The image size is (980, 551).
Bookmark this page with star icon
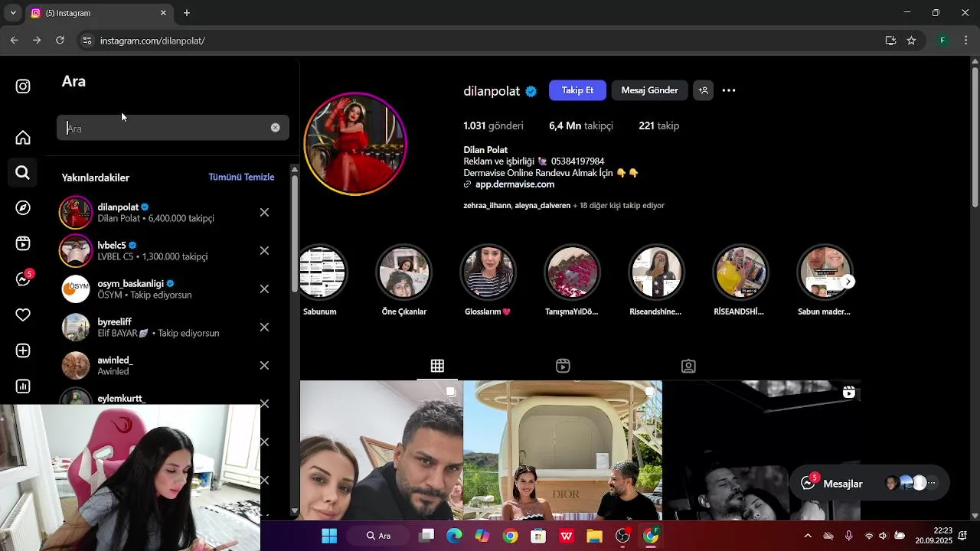(x=911, y=41)
